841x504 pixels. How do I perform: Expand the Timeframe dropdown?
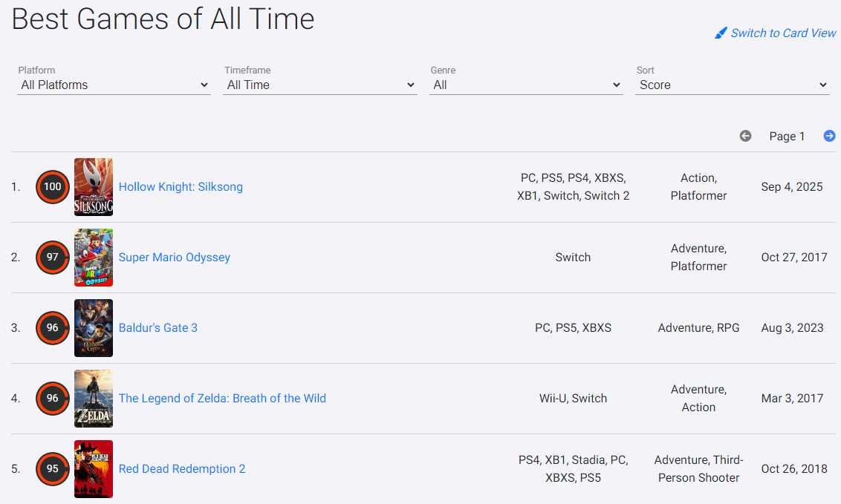320,85
